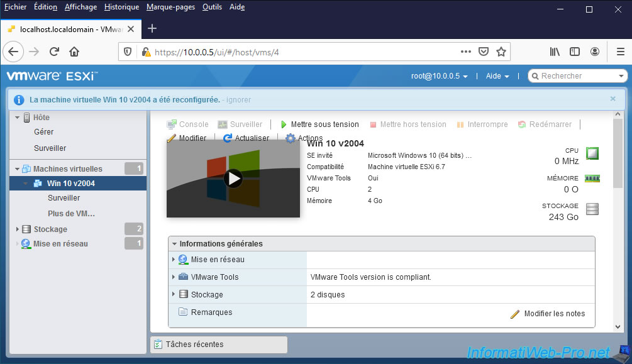632x364 pixels.
Task: Open new browser tab with plus icon
Action: click(x=152, y=28)
